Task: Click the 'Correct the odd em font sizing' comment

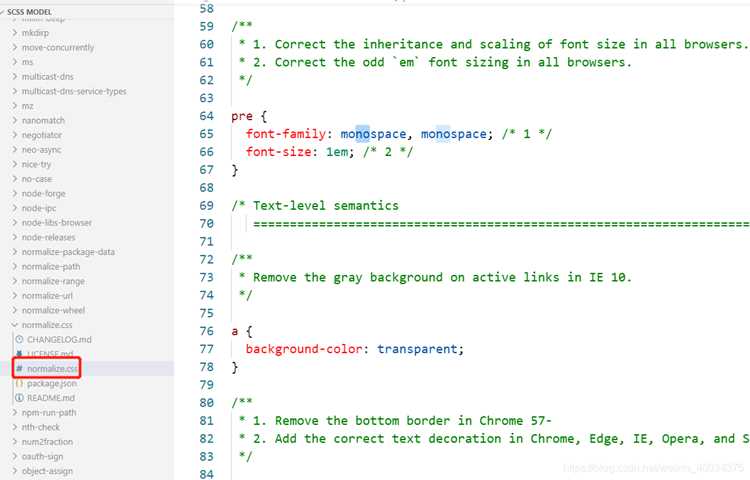Action: click(435, 62)
